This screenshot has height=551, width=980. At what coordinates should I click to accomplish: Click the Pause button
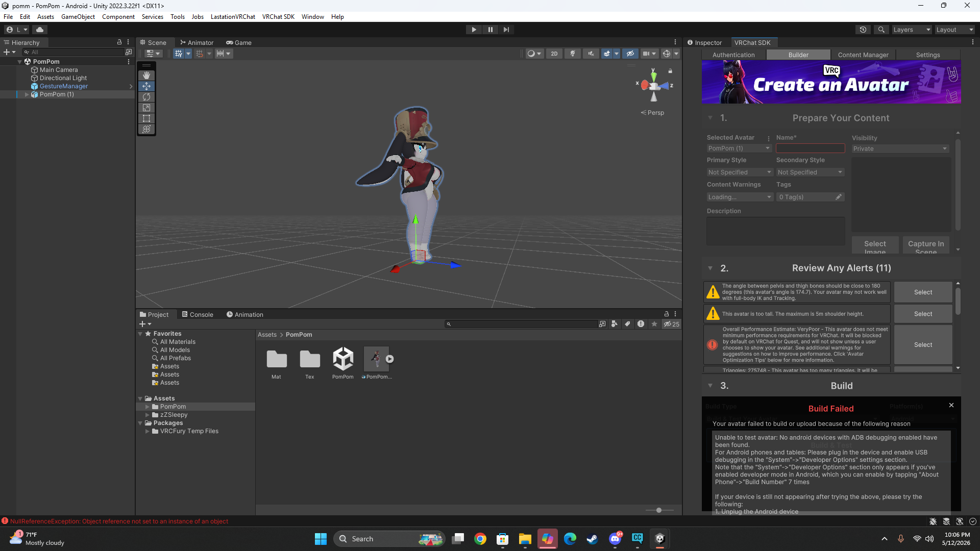(490, 30)
